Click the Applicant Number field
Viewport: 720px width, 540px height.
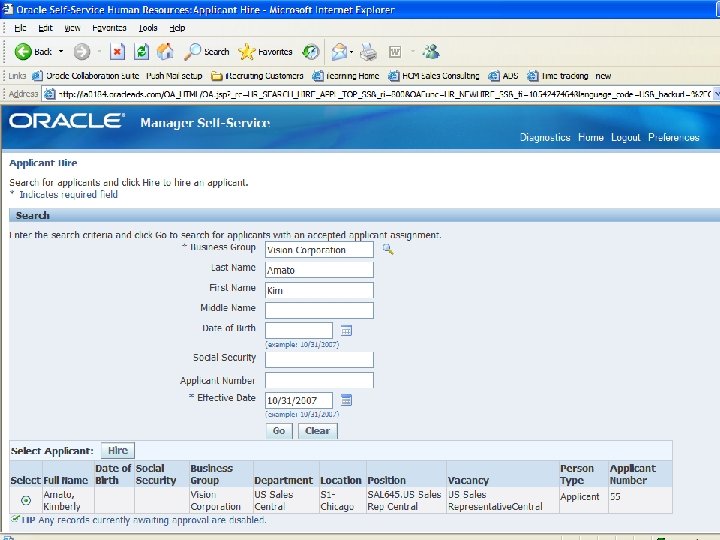[x=319, y=380]
